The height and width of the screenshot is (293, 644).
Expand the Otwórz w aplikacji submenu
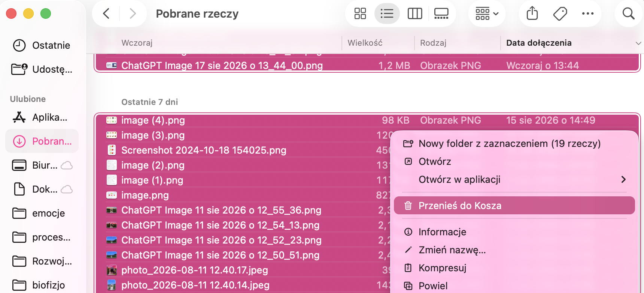coord(514,179)
